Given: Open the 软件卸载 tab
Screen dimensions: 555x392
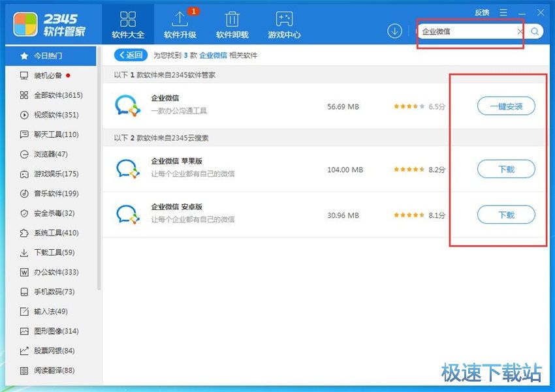Looking at the screenshot, I should click(232, 24).
